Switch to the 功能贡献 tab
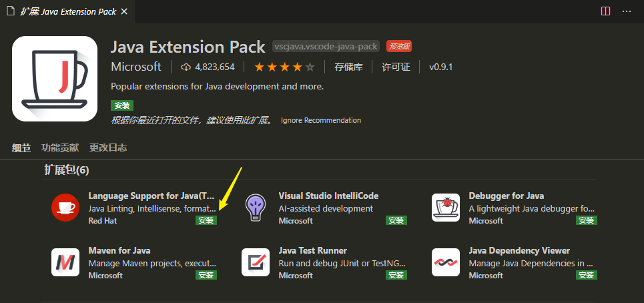This screenshot has width=644, height=303. tap(60, 147)
